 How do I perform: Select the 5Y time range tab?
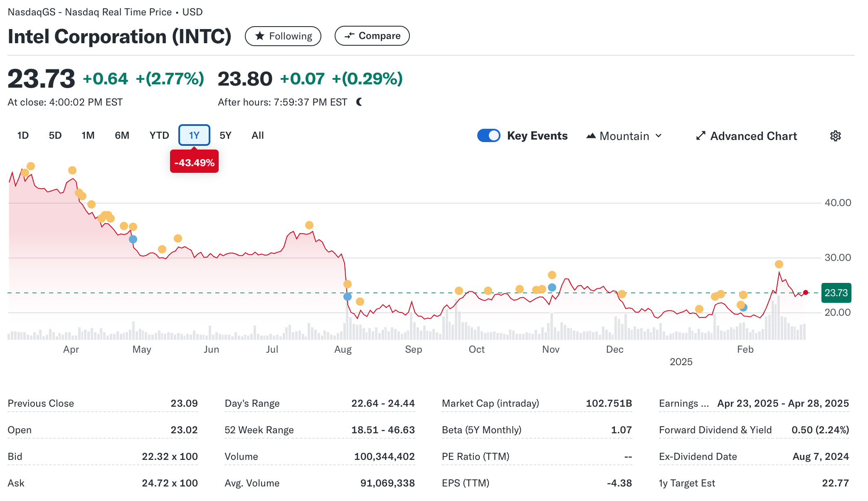point(225,135)
